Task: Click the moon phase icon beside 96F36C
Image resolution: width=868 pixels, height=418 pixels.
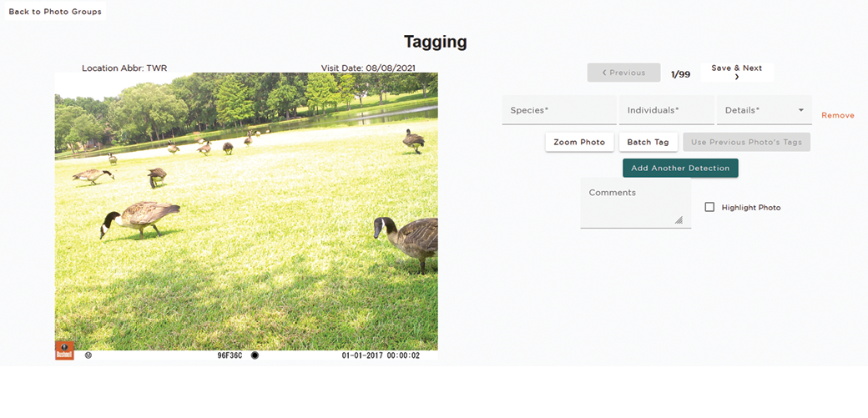Action: tap(255, 355)
